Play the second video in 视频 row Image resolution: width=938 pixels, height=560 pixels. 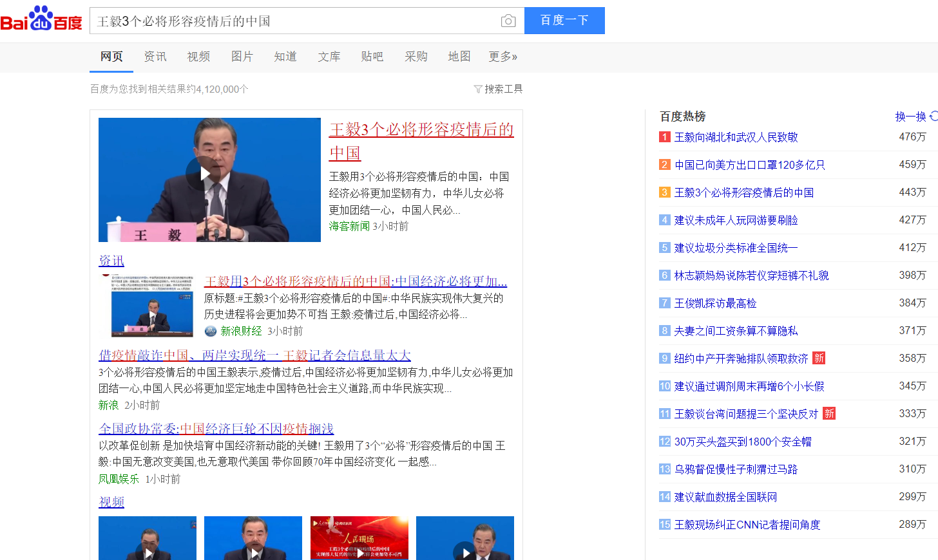(x=253, y=538)
